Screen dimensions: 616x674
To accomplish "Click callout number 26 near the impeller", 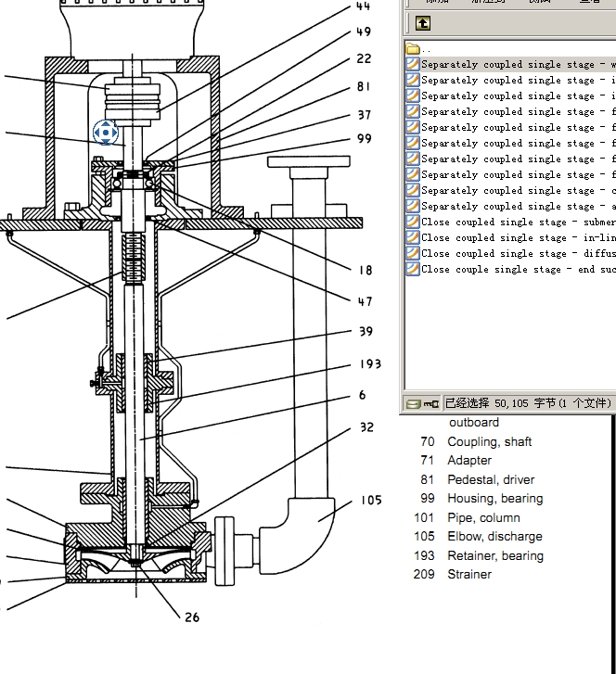I will [x=191, y=617].
